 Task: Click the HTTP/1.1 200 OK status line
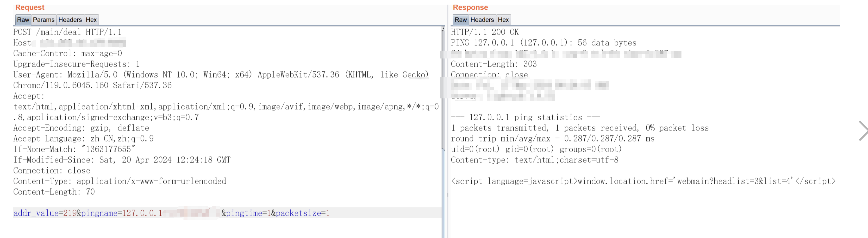click(485, 32)
